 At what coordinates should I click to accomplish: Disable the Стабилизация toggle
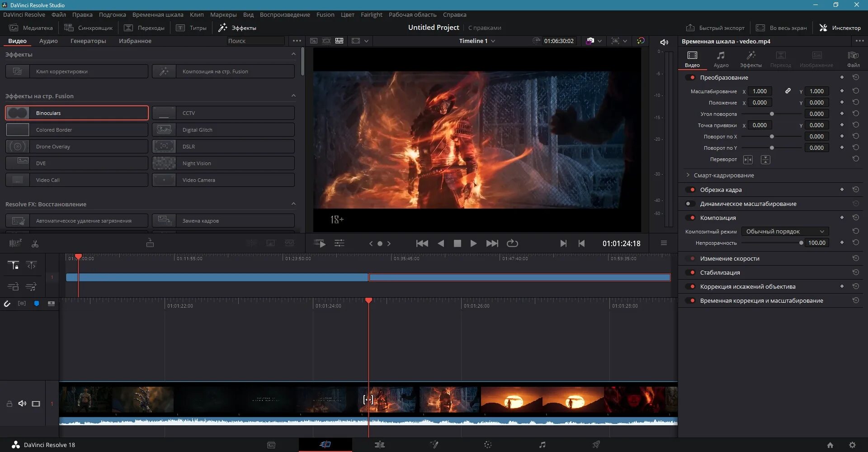[690, 273]
